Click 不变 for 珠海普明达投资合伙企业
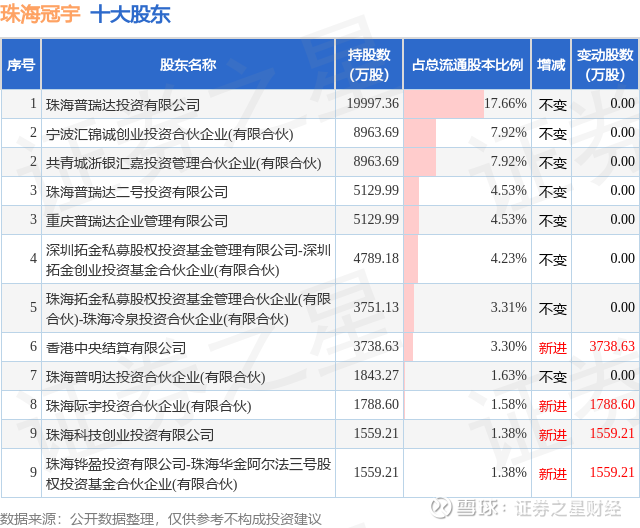The width and height of the screenshot is (640, 528). pyautogui.click(x=553, y=377)
